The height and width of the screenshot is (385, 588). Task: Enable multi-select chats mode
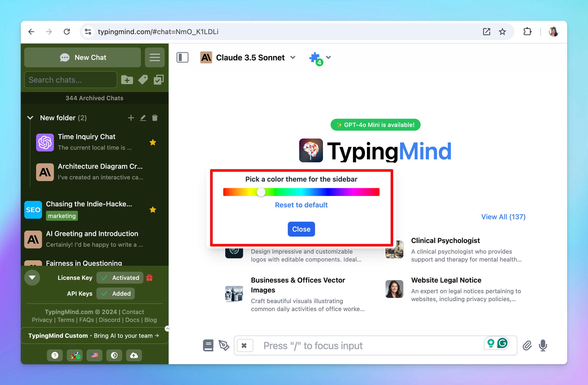(x=159, y=80)
